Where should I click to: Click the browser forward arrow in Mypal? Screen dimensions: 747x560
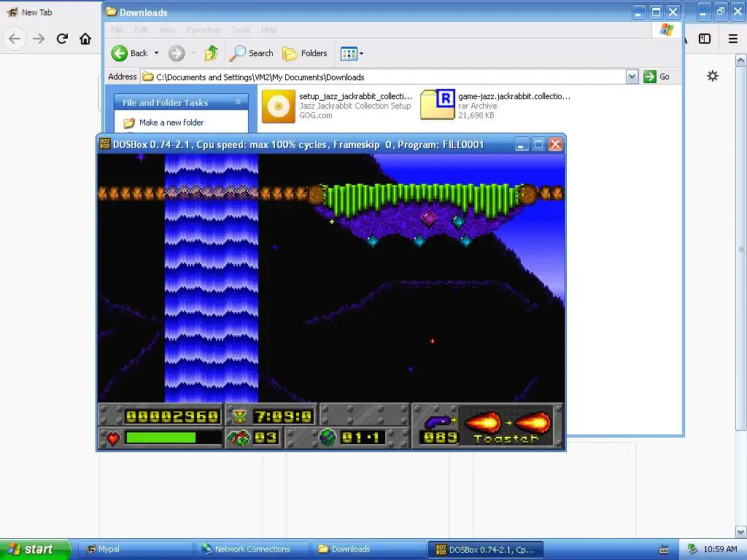[x=39, y=39]
